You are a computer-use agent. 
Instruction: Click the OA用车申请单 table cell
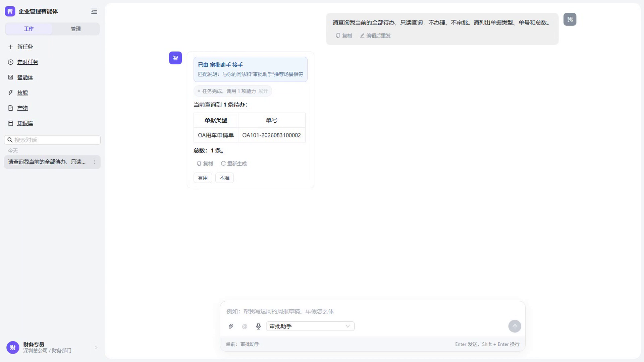click(x=216, y=135)
